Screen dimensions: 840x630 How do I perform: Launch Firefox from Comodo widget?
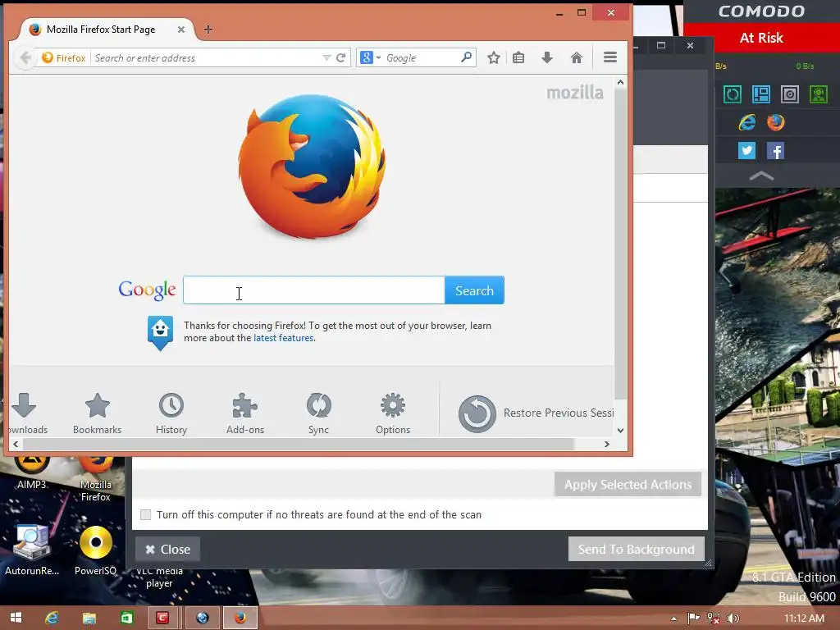click(x=776, y=123)
